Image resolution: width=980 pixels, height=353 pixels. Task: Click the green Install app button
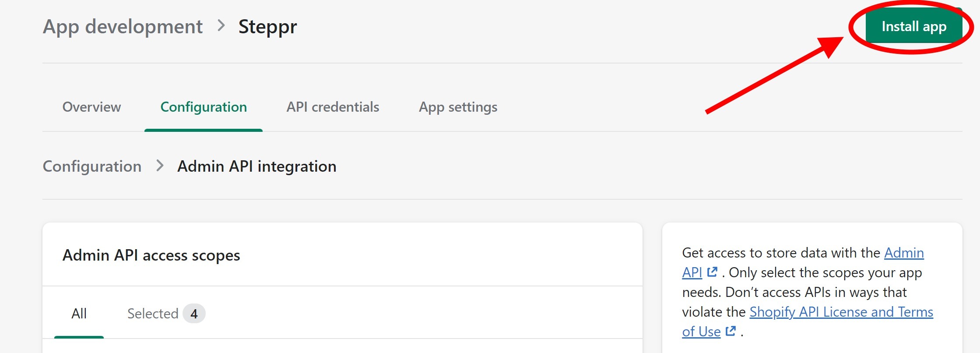coord(913,26)
